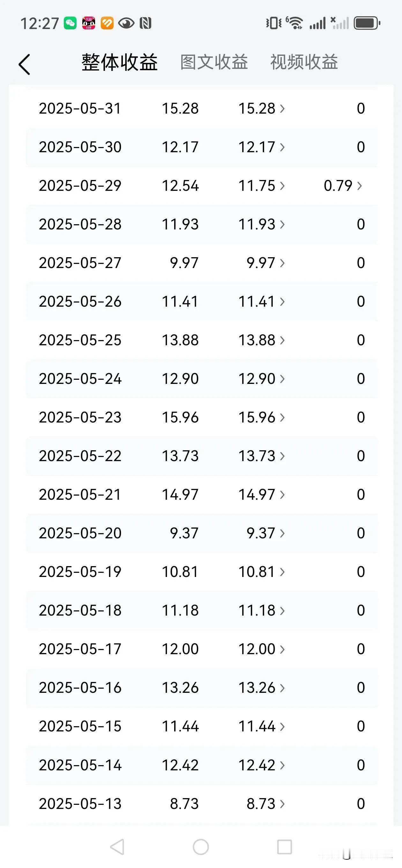402x868 pixels.
Task: Open WeChat notification icon in status bar
Action: coord(71,23)
